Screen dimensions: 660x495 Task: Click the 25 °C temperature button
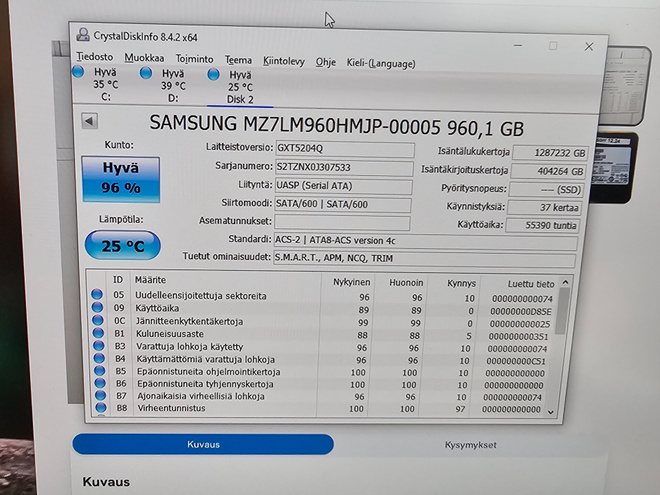pos(122,245)
